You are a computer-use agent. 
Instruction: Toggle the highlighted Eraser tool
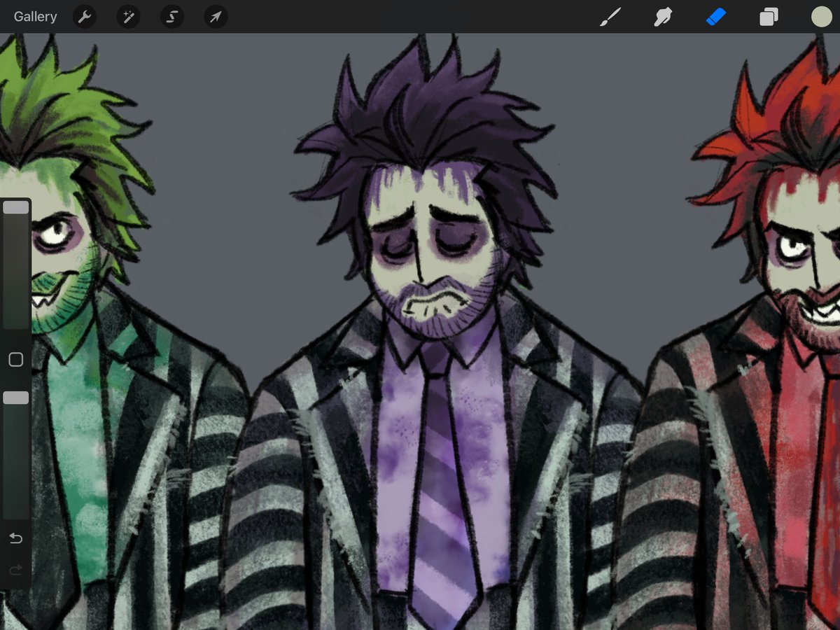click(x=715, y=16)
